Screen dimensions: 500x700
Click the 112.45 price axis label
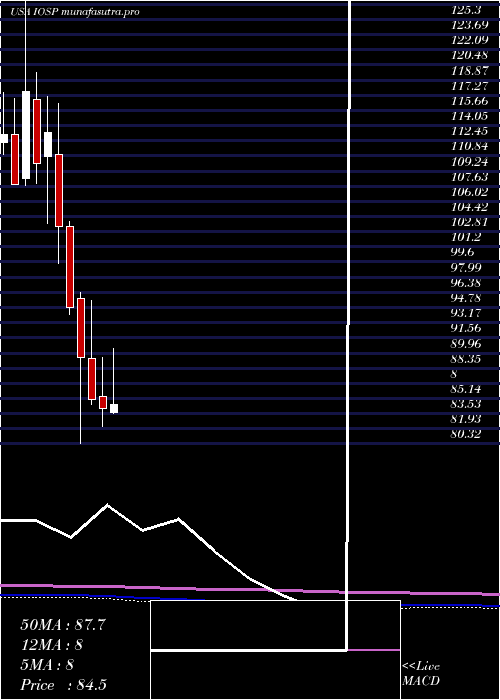(469, 132)
